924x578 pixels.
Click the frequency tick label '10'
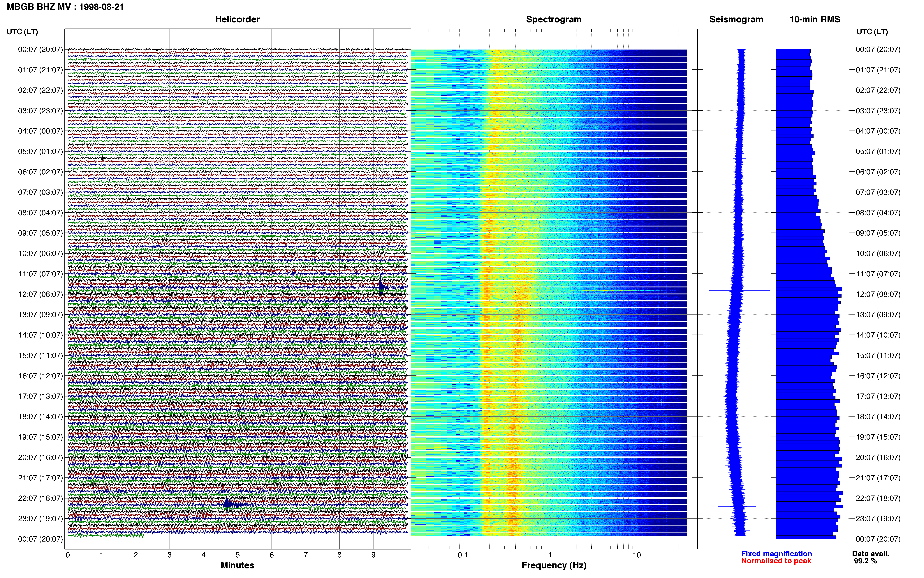(x=637, y=555)
